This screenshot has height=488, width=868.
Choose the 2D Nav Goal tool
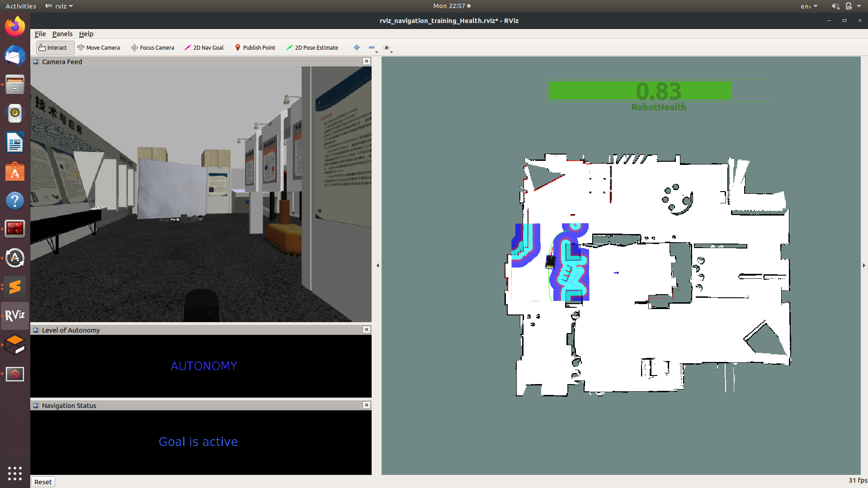click(x=204, y=47)
